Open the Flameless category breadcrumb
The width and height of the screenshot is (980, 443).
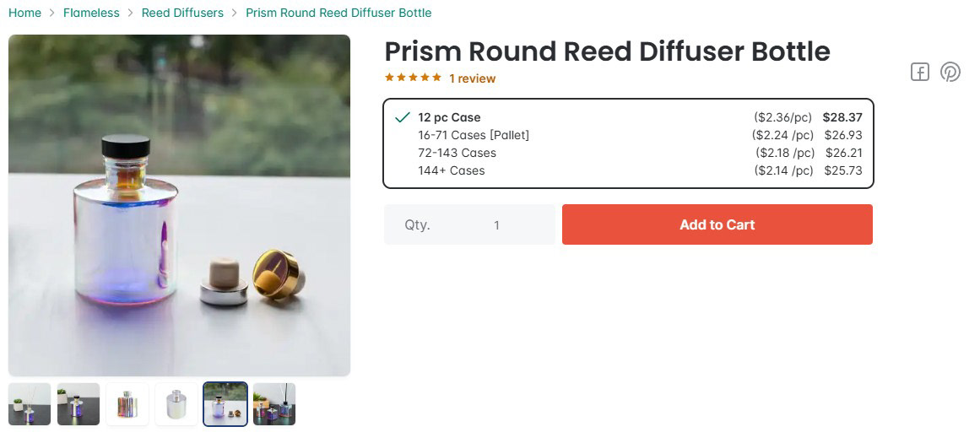click(x=91, y=13)
